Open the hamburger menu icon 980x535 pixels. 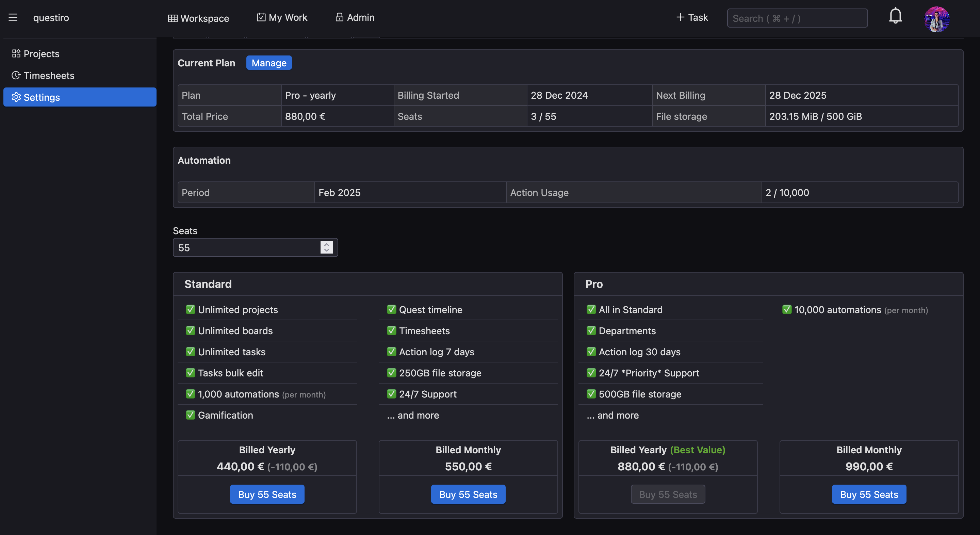[x=13, y=17]
